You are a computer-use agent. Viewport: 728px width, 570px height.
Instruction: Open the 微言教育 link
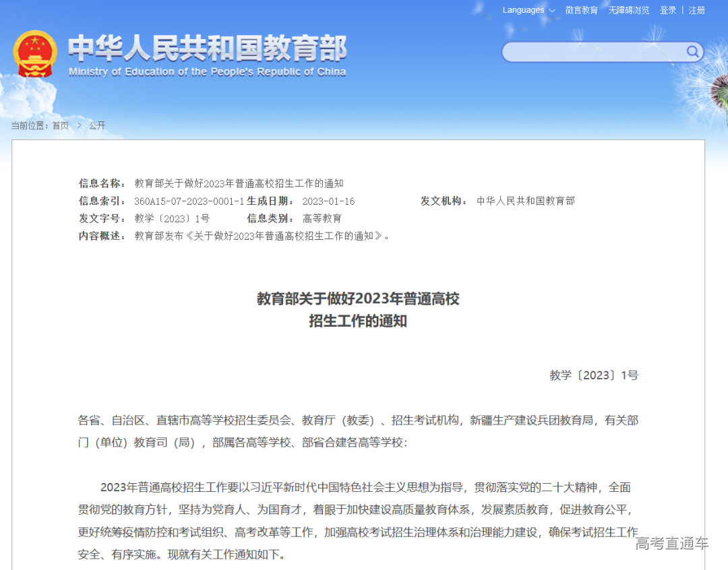pyautogui.click(x=581, y=9)
